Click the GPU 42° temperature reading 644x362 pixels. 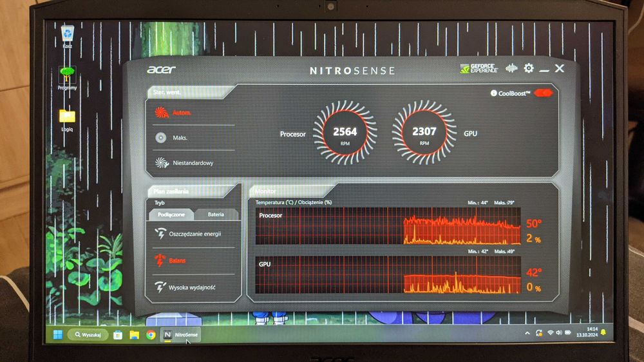click(534, 272)
